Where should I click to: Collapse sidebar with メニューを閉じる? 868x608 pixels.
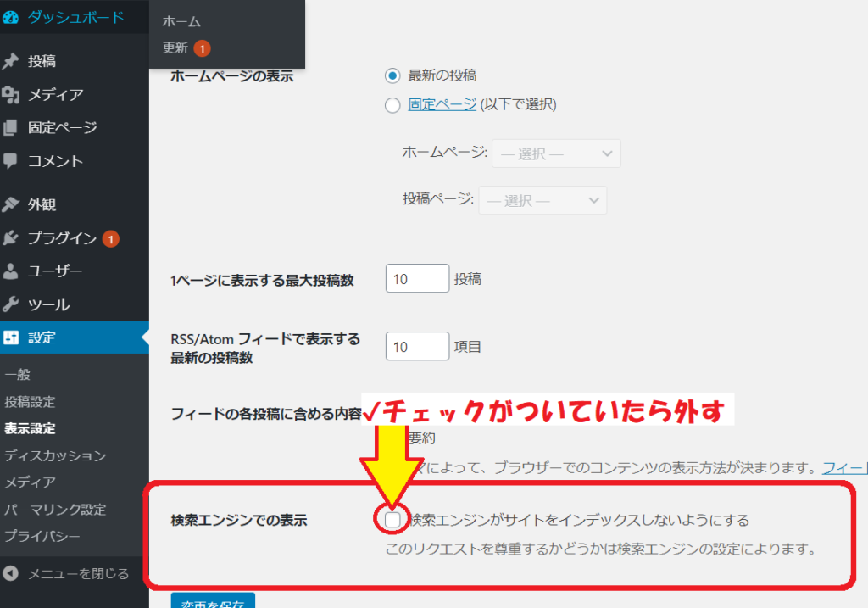coord(68,574)
